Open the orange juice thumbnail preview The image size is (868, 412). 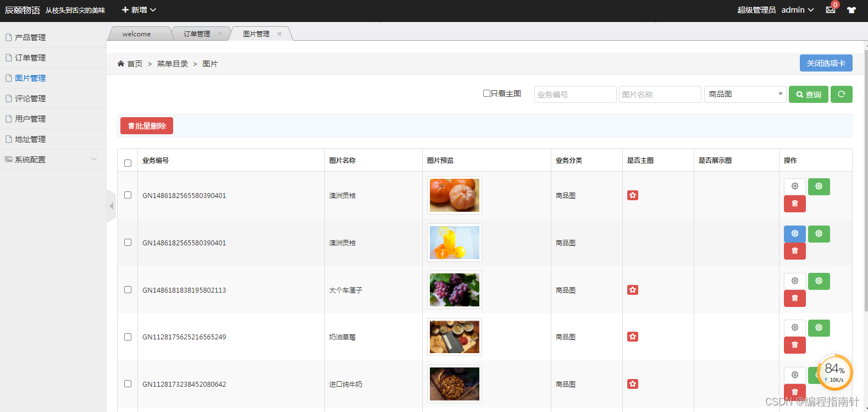pyautogui.click(x=455, y=243)
